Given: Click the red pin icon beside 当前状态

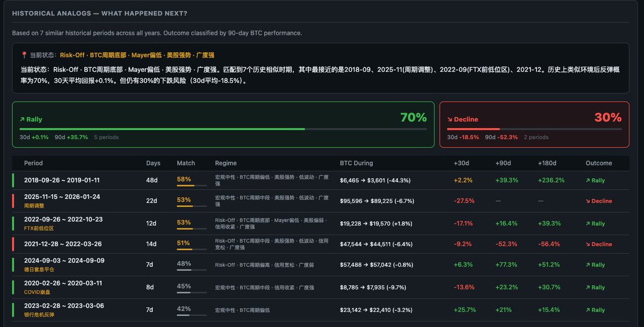Looking at the screenshot, I should (24, 55).
